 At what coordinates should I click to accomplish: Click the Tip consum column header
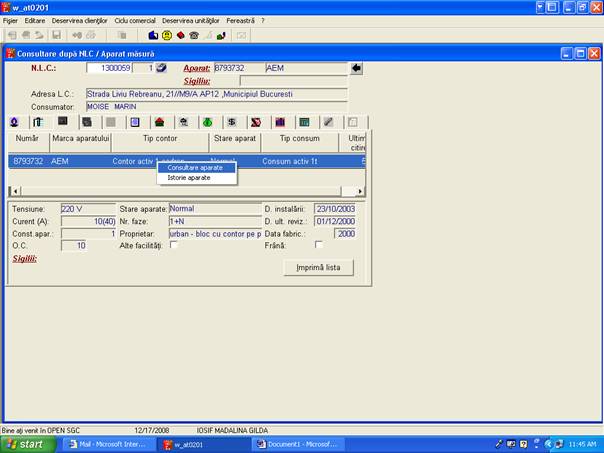click(x=300, y=143)
